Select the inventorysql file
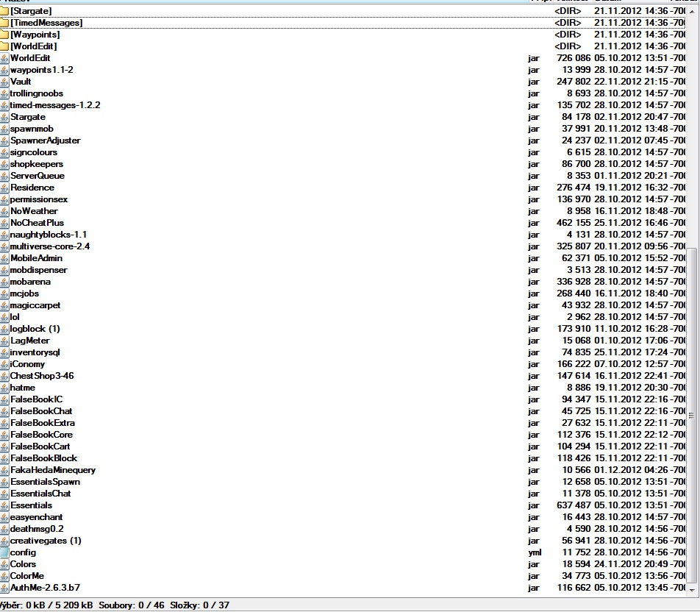Viewport: 700px width, 612px height. (x=35, y=352)
